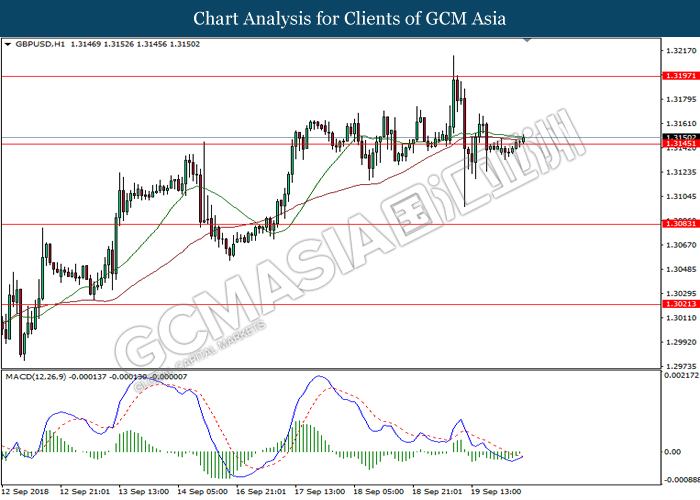Click the 0.00 MACD scale value
This screenshot has width=700, height=500.
click(672, 452)
